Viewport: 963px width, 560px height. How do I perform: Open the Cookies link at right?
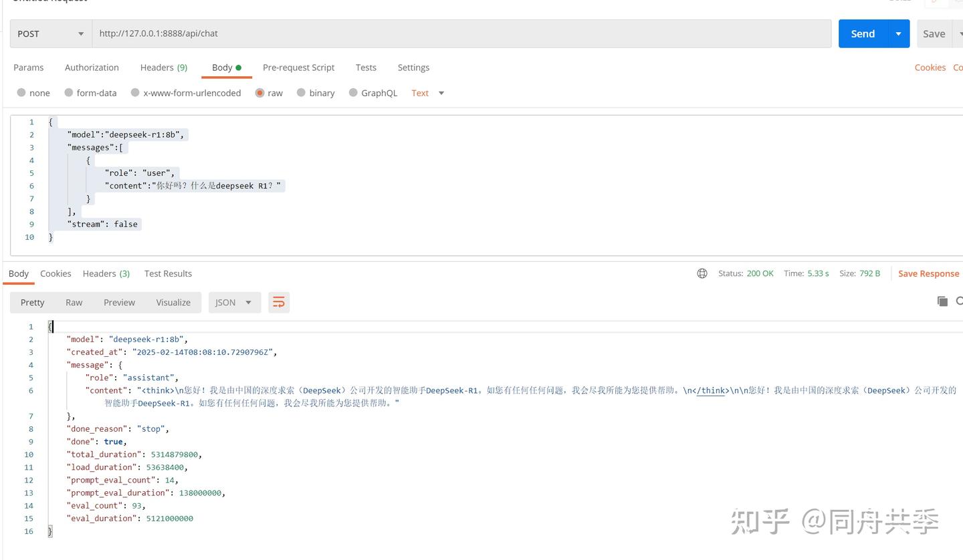930,67
